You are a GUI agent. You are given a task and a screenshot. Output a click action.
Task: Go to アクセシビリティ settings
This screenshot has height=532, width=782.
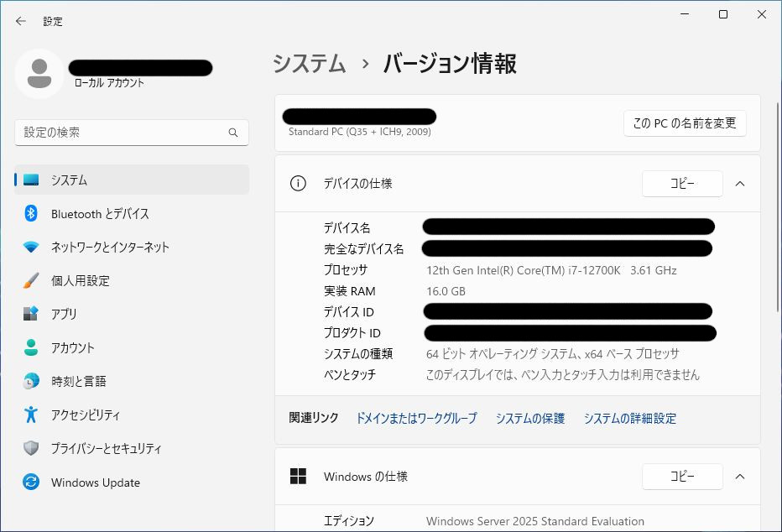click(132, 415)
